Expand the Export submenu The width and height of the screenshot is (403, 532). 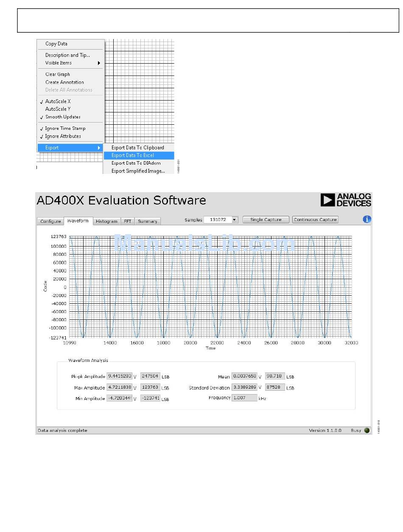70,148
